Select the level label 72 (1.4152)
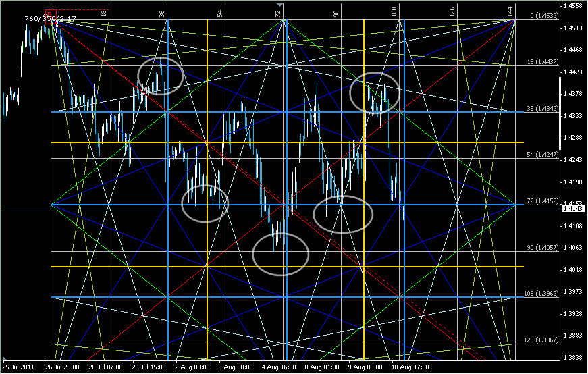 click(x=543, y=201)
